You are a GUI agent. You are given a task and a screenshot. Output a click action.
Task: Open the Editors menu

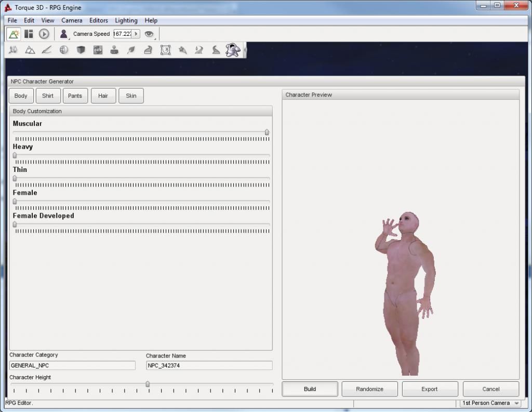(x=98, y=20)
